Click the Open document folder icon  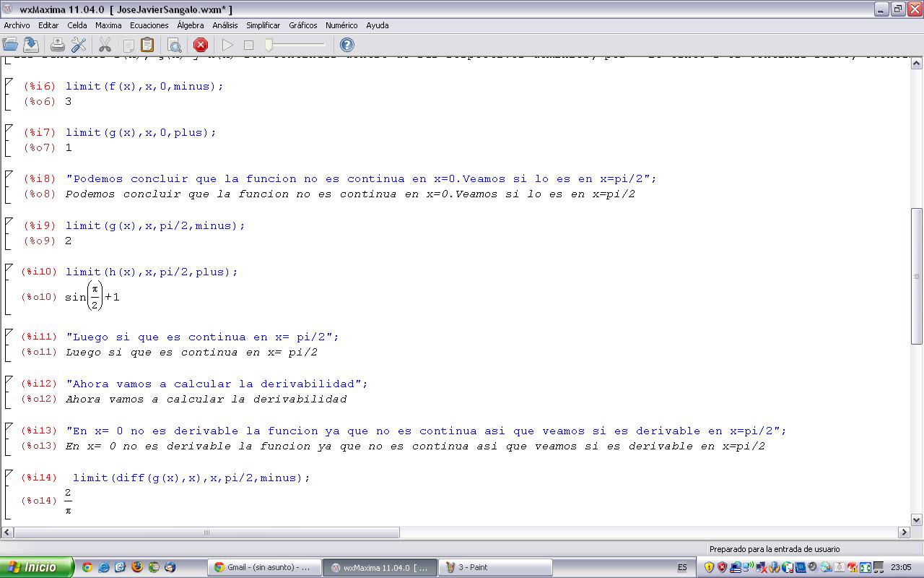click(x=10, y=45)
